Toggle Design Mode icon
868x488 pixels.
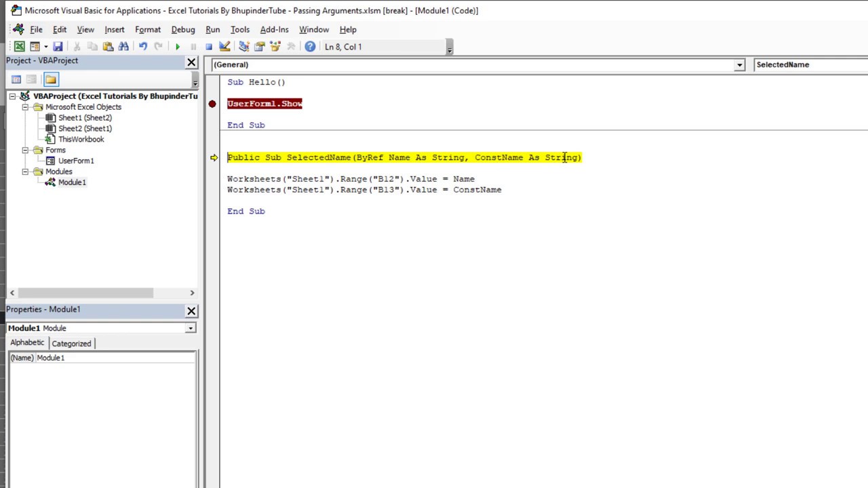click(224, 47)
